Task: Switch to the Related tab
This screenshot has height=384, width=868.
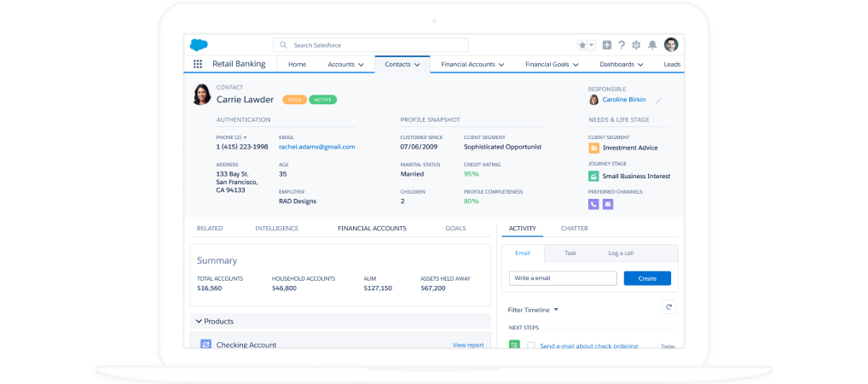Action: tap(210, 229)
